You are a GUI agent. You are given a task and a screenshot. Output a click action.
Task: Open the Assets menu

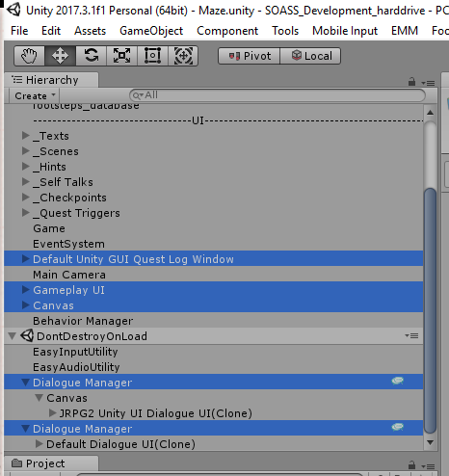click(x=90, y=31)
